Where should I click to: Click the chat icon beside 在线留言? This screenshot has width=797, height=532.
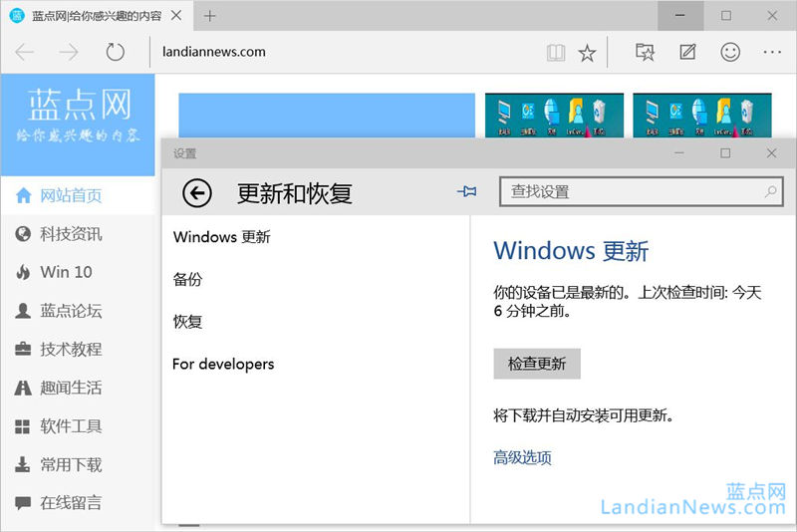point(23,503)
